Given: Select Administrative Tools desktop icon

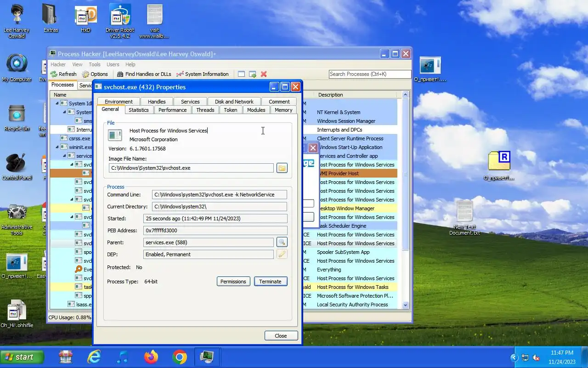Looking at the screenshot, I should [x=17, y=220].
